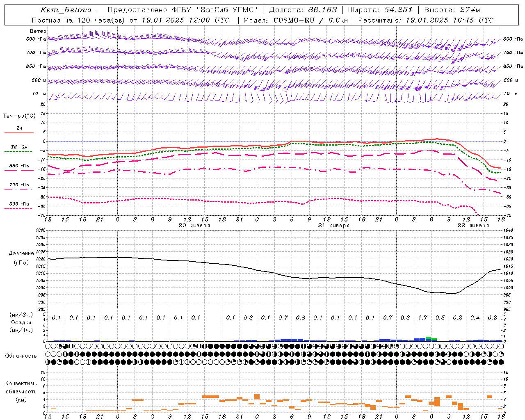
Task: Click the Ветер panel label
Action: click(x=38, y=31)
